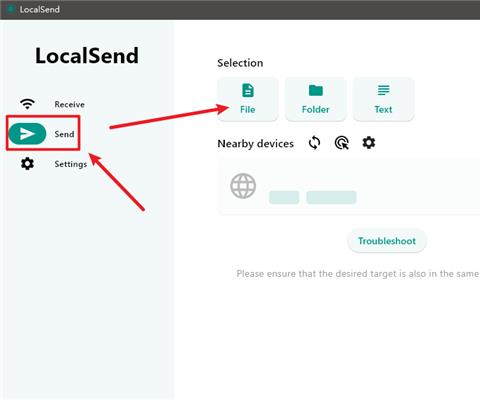The width and height of the screenshot is (480, 400).
Task: Click the network hint text below Troubleshoot
Action: click(358, 274)
